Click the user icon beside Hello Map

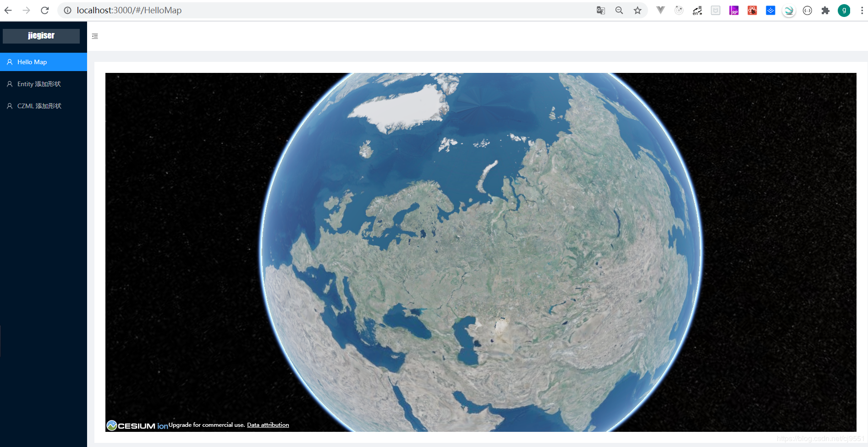pos(10,62)
